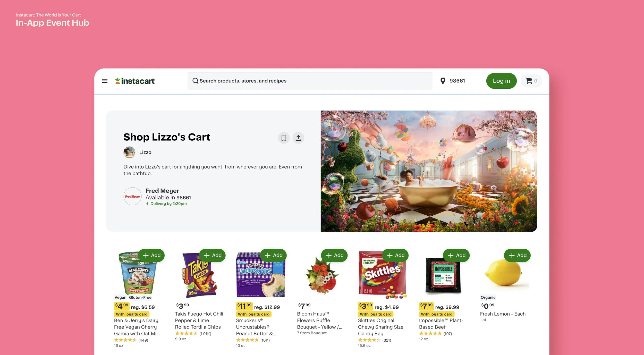Share Lizzo's Cart via share icon
Image resolution: width=644 pixels, height=355 pixels.
click(x=298, y=138)
